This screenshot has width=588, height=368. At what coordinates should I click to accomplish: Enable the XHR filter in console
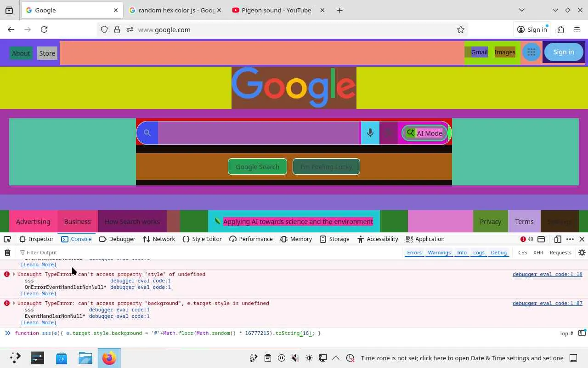coord(538,253)
